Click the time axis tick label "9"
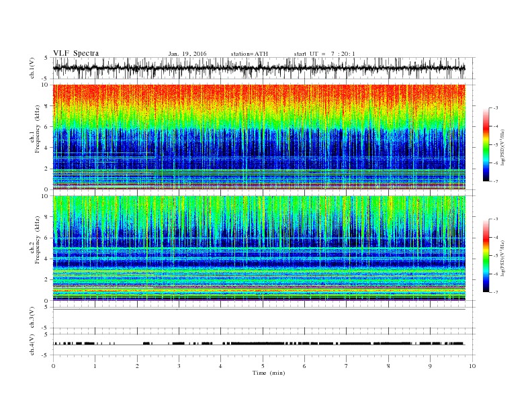This screenshot has height=411, width=532. click(x=430, y=366)
